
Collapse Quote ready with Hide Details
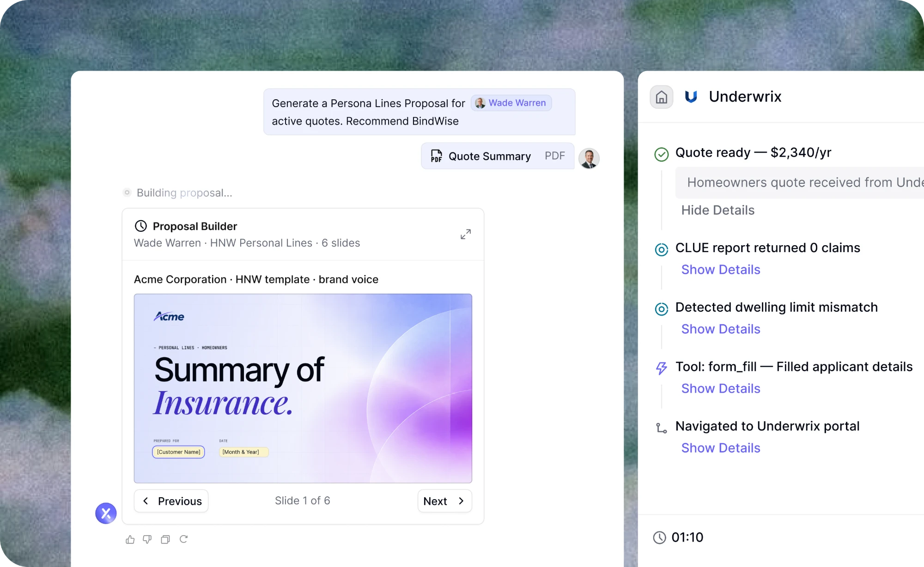tap(717, 210)
